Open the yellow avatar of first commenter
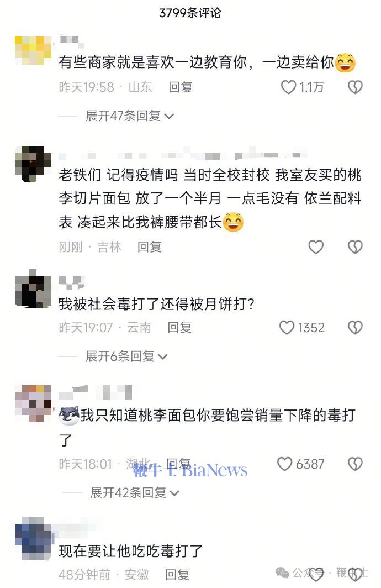 (33, 51)
